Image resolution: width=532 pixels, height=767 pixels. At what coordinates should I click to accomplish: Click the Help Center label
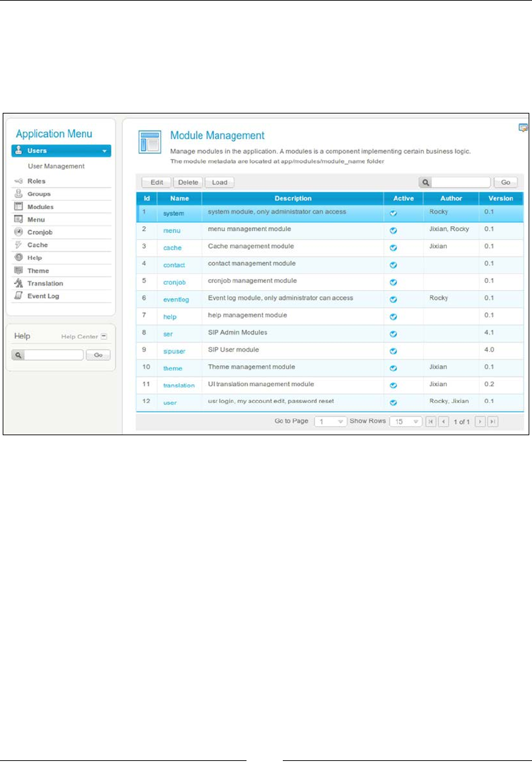click(79, 336)
